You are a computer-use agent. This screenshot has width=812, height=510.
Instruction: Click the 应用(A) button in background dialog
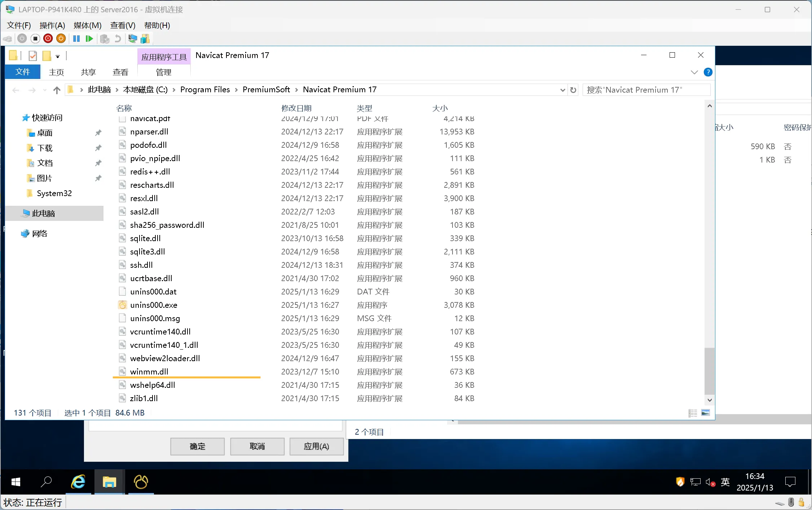click(317, 447)
